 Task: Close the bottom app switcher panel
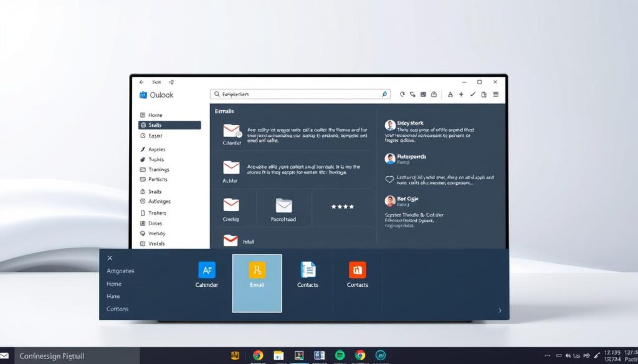110,258
